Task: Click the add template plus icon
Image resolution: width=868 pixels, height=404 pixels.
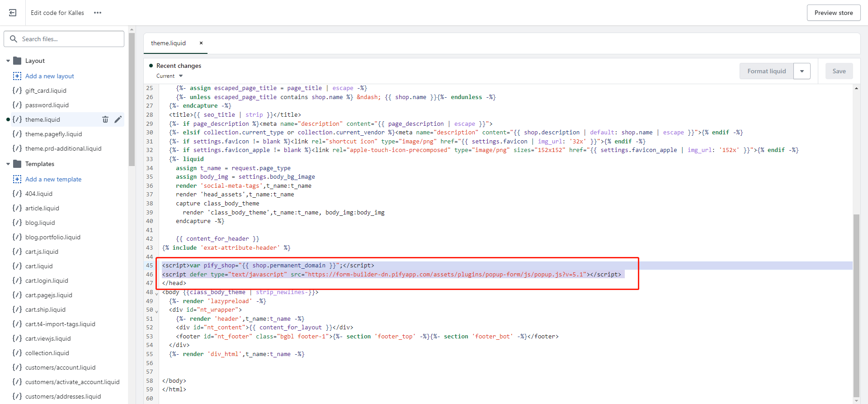Action: point(17,179)
